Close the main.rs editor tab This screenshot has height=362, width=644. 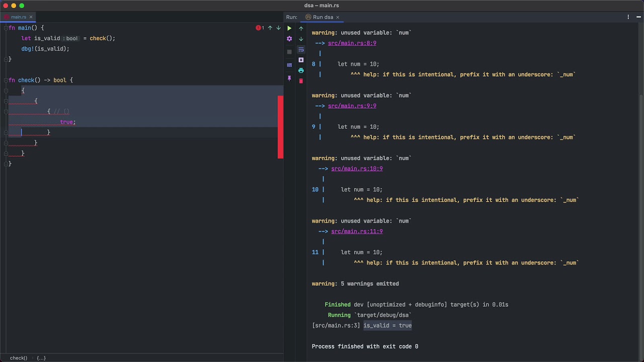click(x=31, y=17)
